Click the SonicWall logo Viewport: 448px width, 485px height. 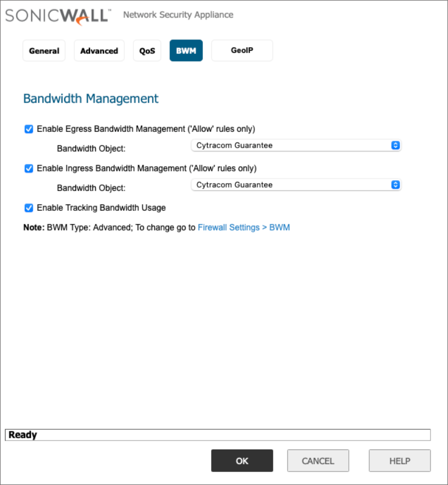(56, 15)
